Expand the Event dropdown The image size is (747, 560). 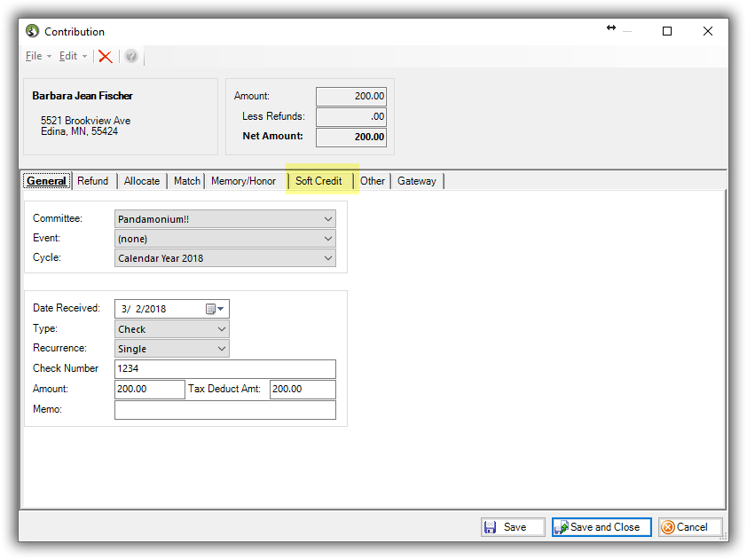pyautogui.click(x=328, y=239)
